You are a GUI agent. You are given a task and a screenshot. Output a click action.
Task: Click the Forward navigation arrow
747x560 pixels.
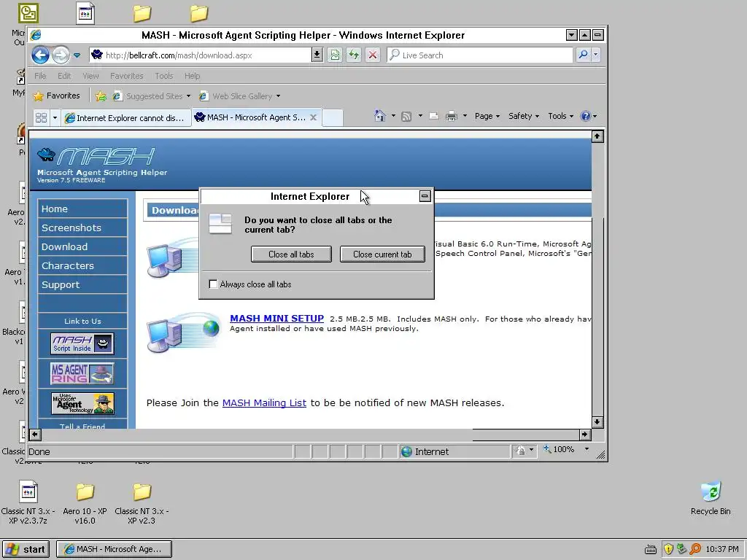(61, 55)
